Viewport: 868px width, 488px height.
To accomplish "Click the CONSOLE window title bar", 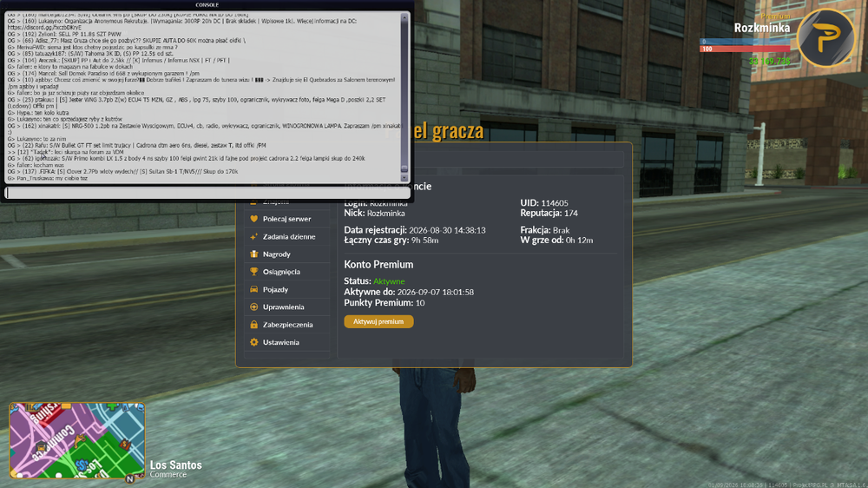I will tap(207, 5).
